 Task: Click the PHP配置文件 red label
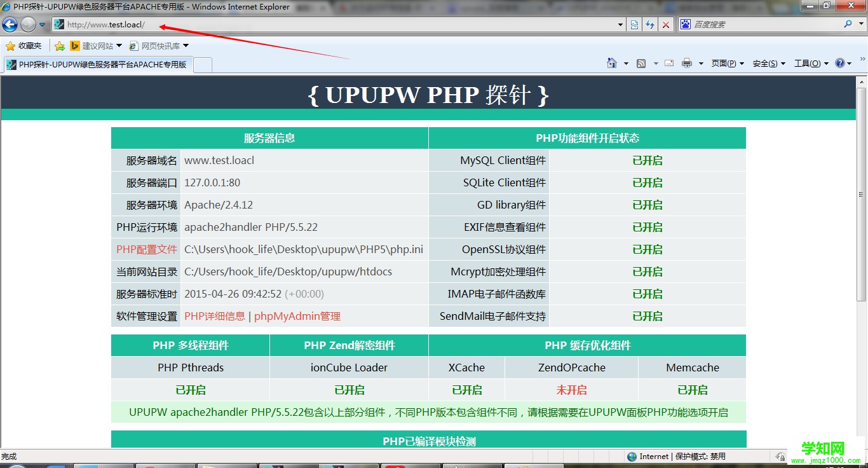click(147, 249)
